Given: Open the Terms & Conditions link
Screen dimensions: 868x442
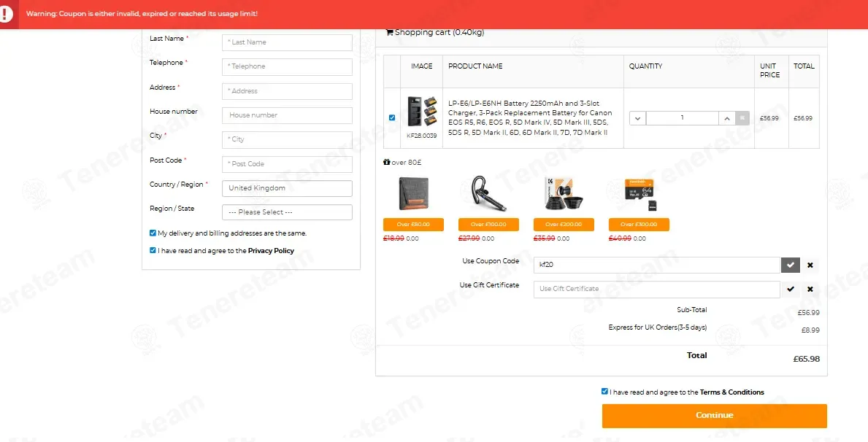Looking at the screenshot, I should point(731,392).
